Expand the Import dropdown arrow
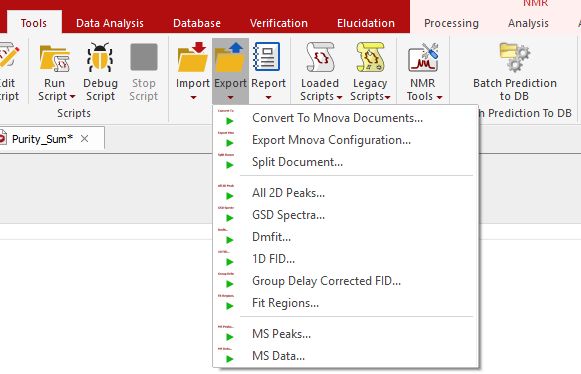Screen dimensions: 581x374 point(193,98)
